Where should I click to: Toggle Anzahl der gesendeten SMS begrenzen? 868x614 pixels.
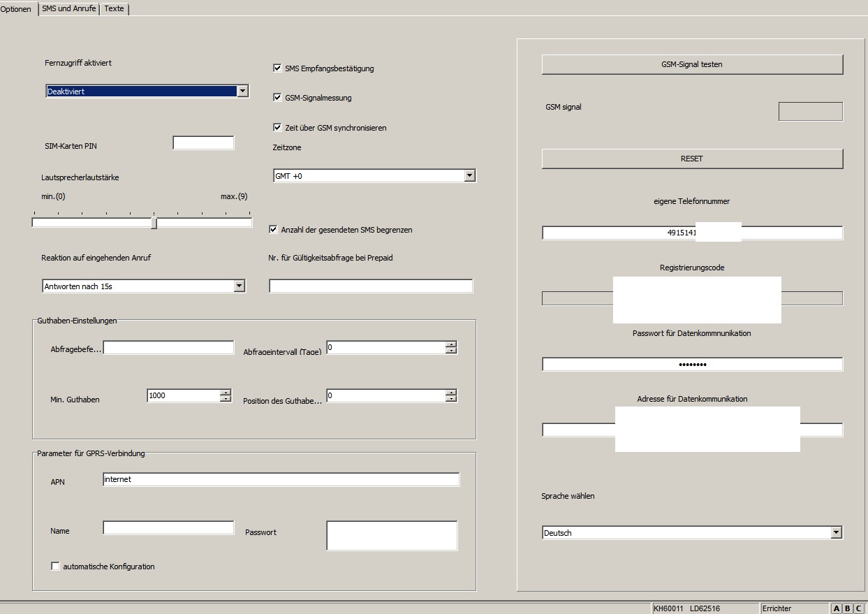pyautogui.click(x=273, y=229)
